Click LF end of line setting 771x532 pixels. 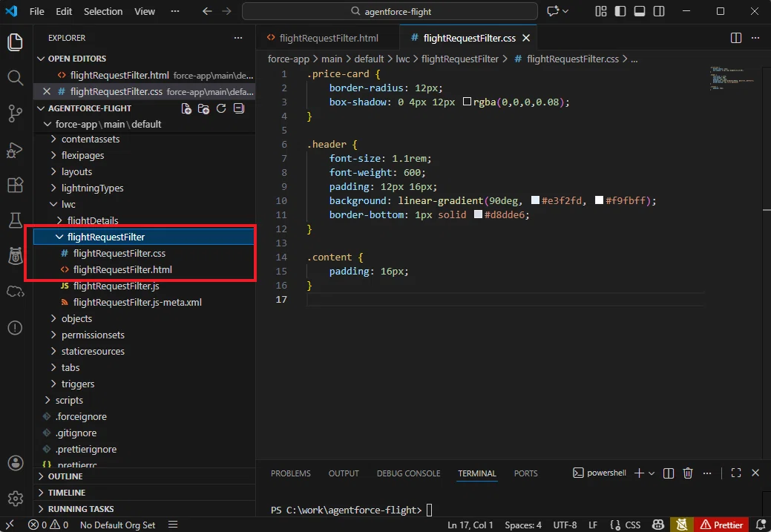pos(593,525)
